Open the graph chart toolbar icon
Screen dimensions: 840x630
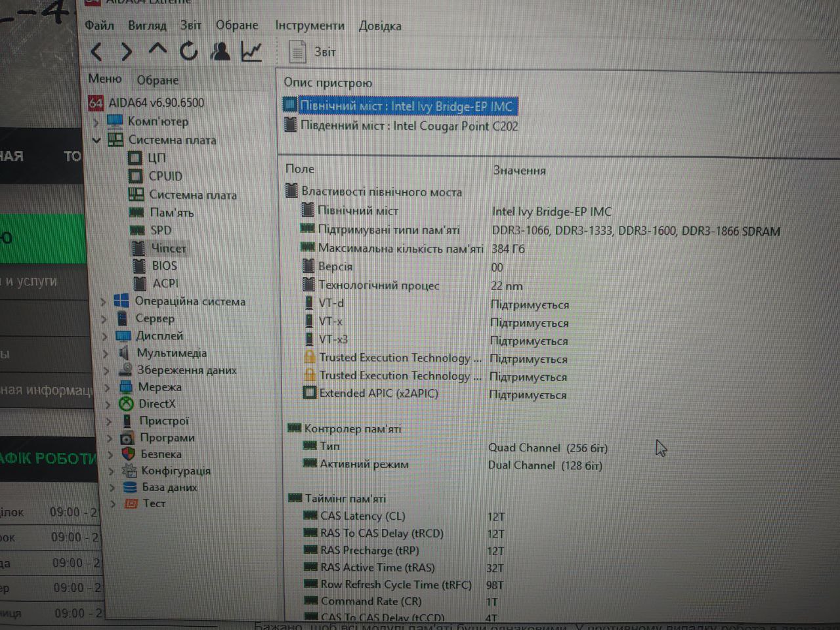[x=251, y=51]
